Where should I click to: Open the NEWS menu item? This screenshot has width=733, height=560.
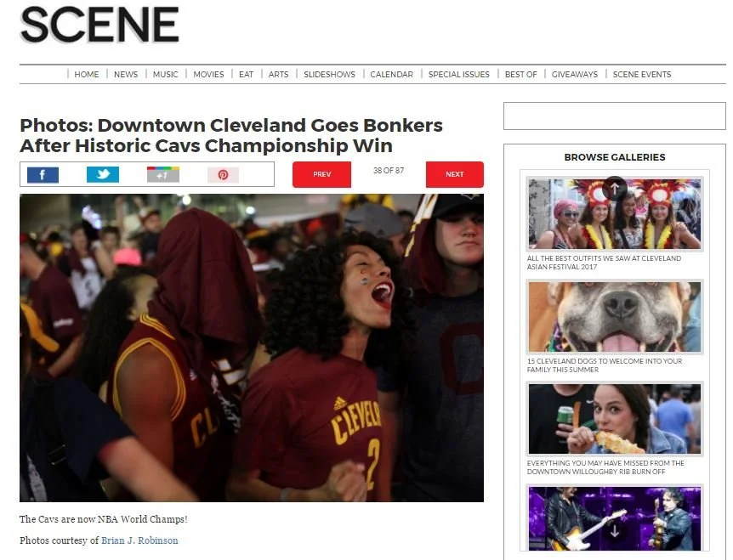point(126,74)
